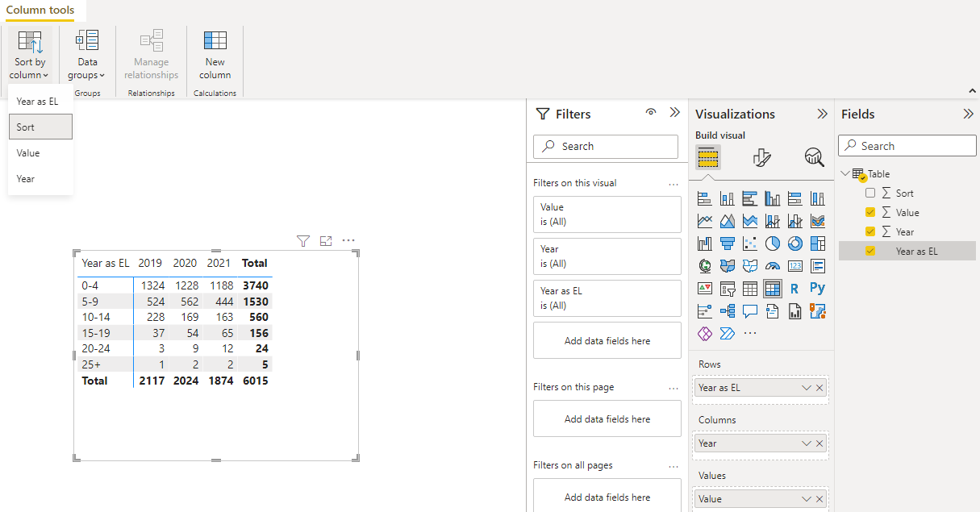Image resolution: width=980 pixels, height=512 pixels.
Task: Select the R script visual
Action: click(794, 289)
